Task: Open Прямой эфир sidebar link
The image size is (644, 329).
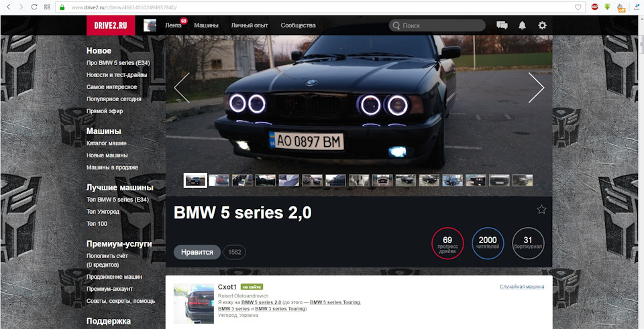Action: coord(105,111)
